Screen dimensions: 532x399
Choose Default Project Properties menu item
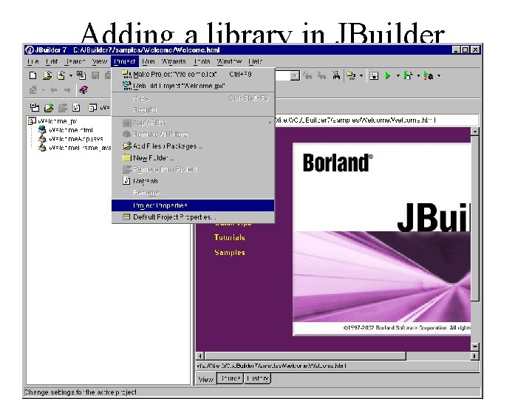(x=193, y=216)
